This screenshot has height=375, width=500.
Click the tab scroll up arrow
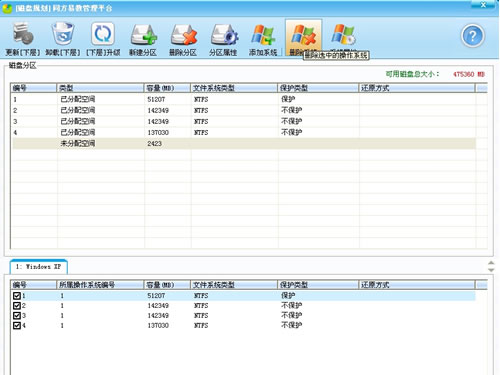point(491,263)
